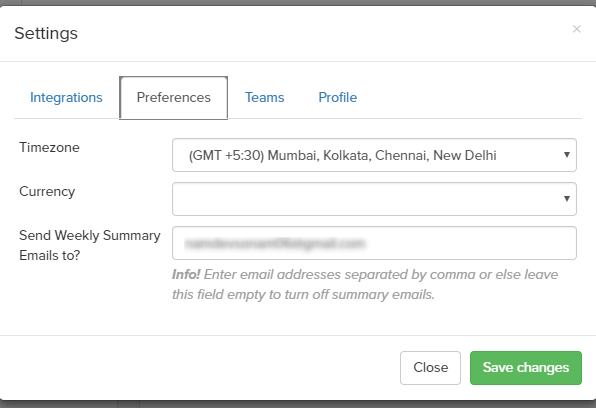The width and height of the screenshot is (596, 408).
Task: Open the Timezone combo box showing Mumbai, Kolkata
Action: (374, 155)
